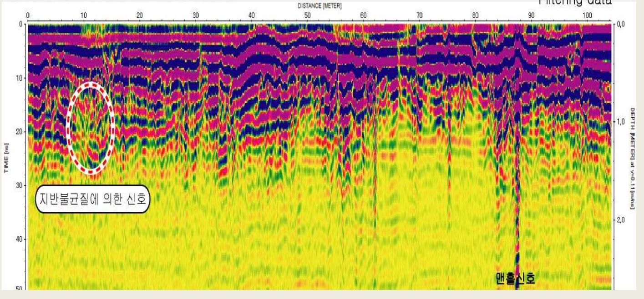Click the 30 tick on time axis
The image size is (644, 299).
click(19, 185)
